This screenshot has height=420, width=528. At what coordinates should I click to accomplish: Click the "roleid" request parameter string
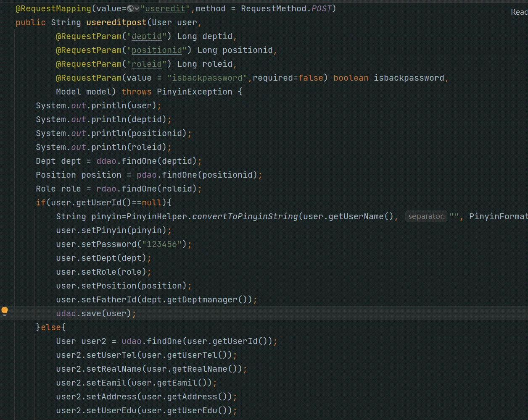(147, 64)
